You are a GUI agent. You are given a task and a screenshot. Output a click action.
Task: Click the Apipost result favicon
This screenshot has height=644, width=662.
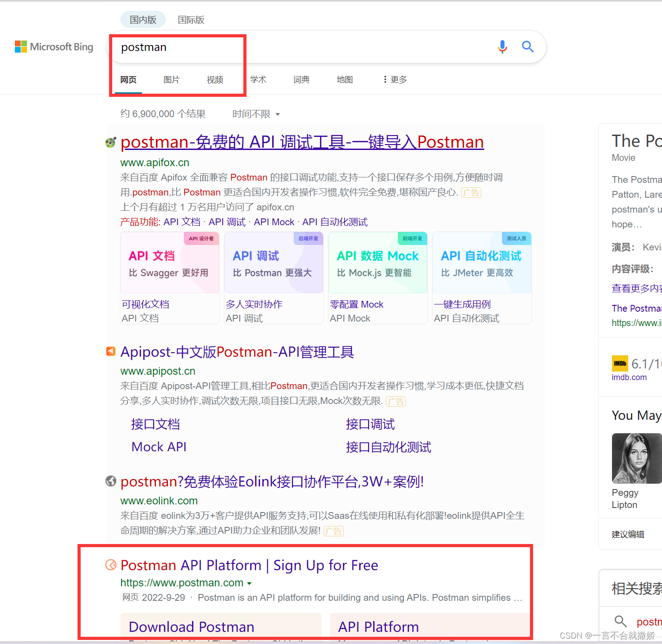pyautogui.click(x=110, y=351)
